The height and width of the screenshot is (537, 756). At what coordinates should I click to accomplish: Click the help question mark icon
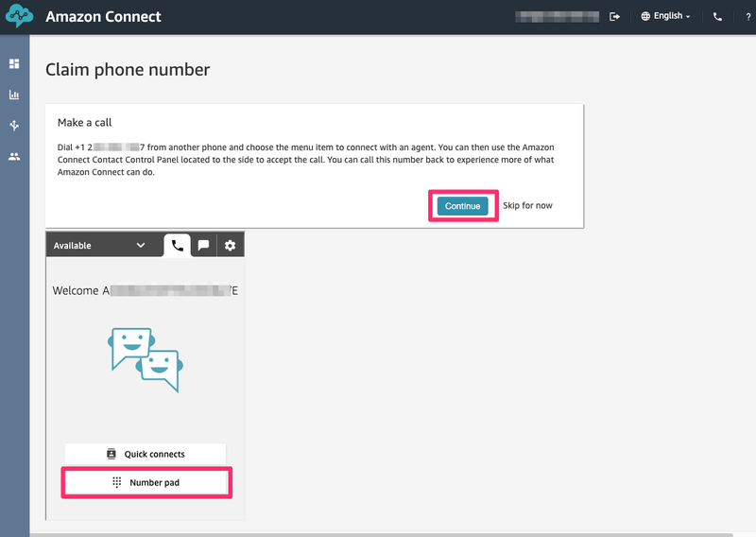pyautogui.click(x=747, y=17)
